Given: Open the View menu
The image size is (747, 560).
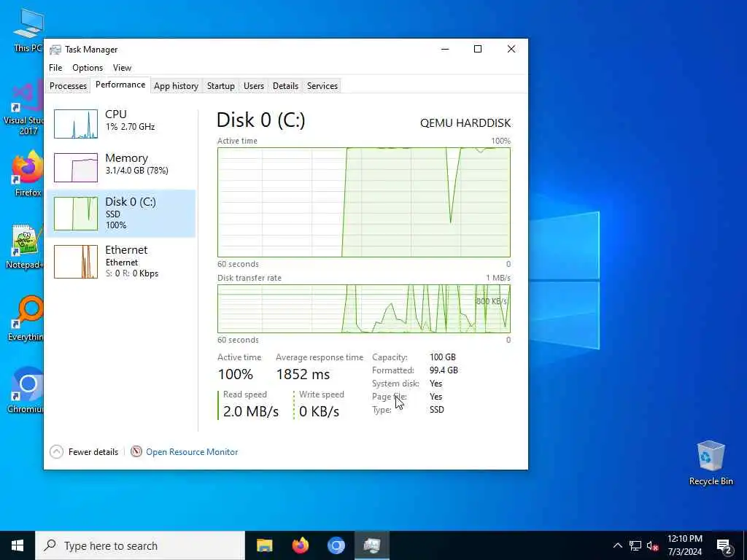Looking at the screenshot, I should [x=122, y=68].
